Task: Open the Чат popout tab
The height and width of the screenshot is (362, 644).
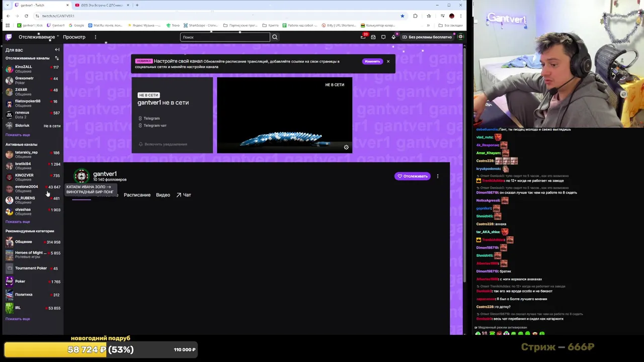Action: click(x=184, y=195)
